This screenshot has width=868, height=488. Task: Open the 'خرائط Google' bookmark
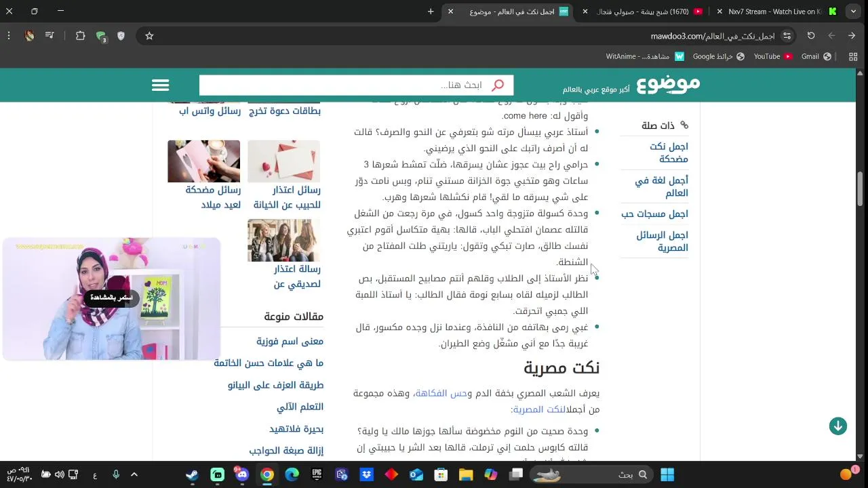[x=718, y=57]
